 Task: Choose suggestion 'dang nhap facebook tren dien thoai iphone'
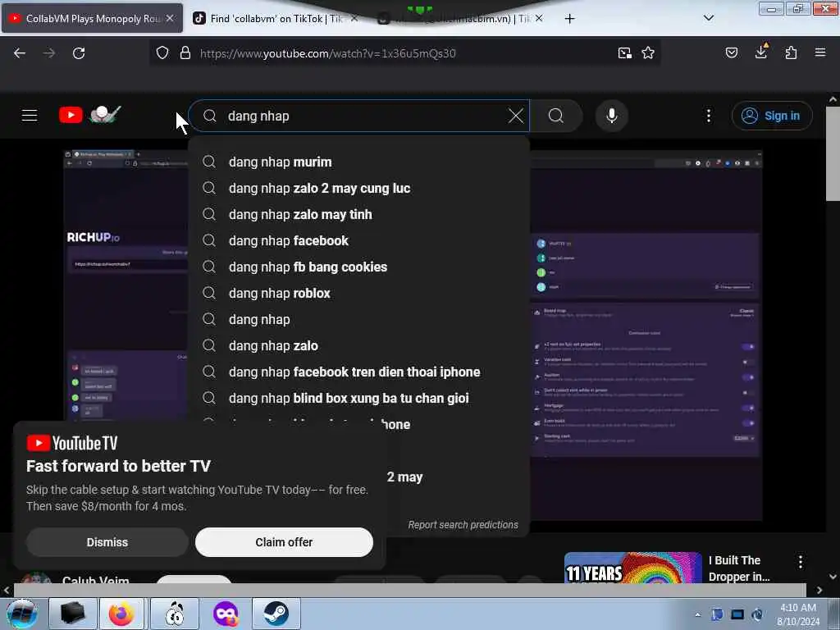(359, 372)
